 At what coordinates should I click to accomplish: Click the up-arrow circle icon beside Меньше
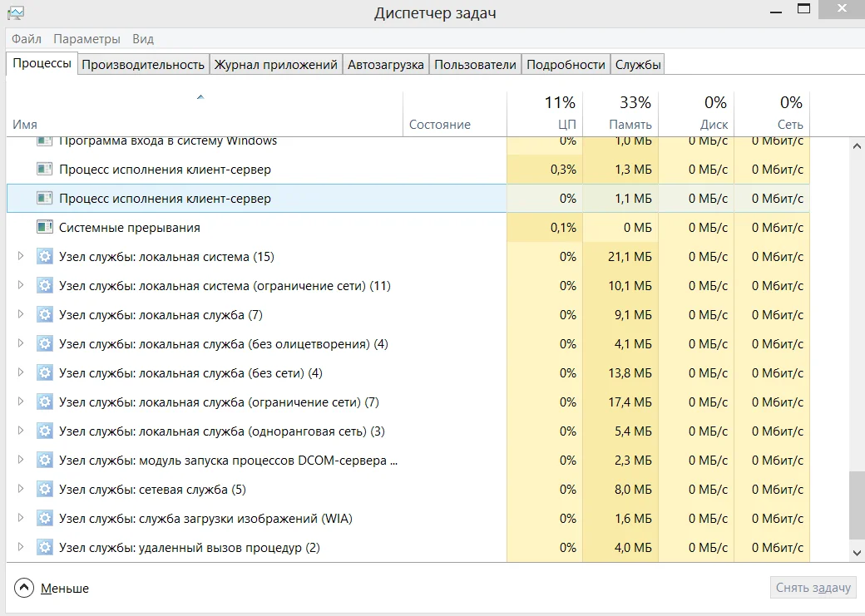25,588
